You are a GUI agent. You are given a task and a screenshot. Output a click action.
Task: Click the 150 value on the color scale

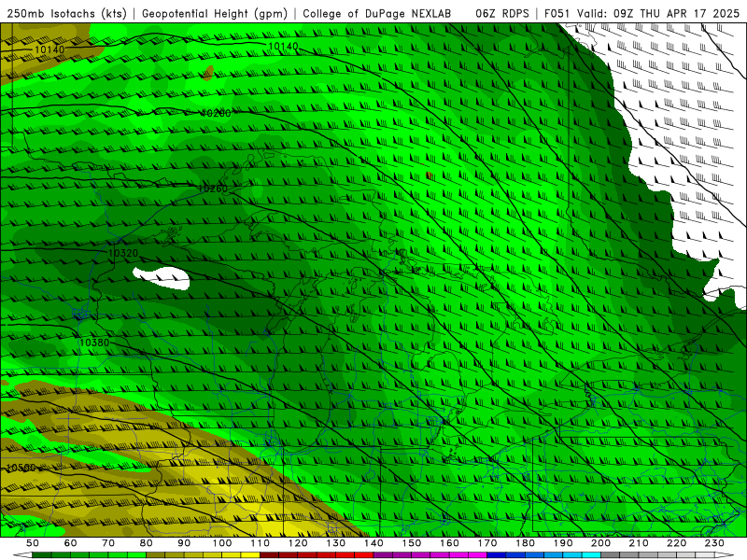[x=411, y=543]
